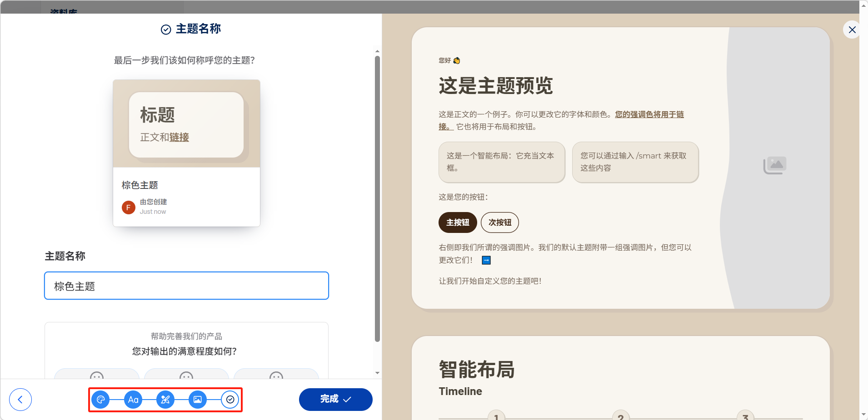Focus the 主题名称 text input field
This screenshot has height=420, width=868.
click(x=186, y=286)
